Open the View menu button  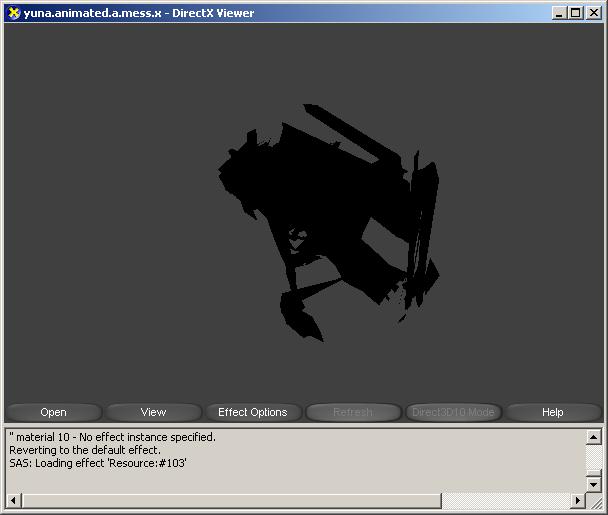pos(153,412)
